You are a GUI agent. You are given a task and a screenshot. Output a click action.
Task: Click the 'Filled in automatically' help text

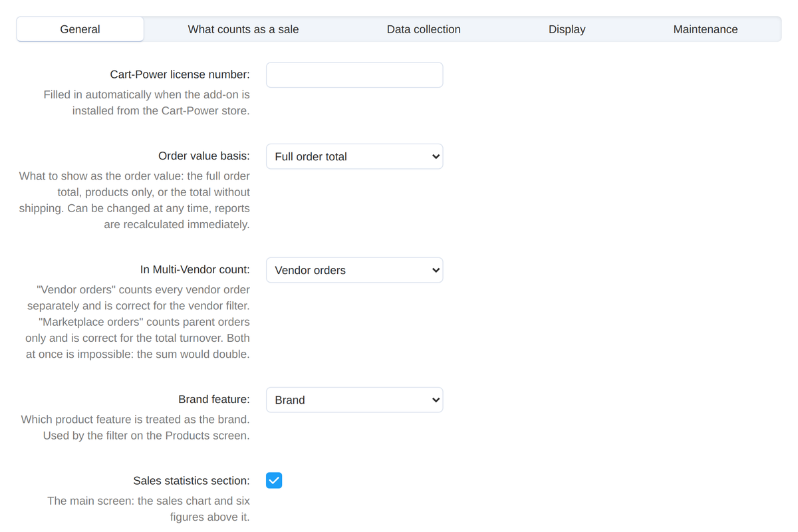[x=147, y=102]
